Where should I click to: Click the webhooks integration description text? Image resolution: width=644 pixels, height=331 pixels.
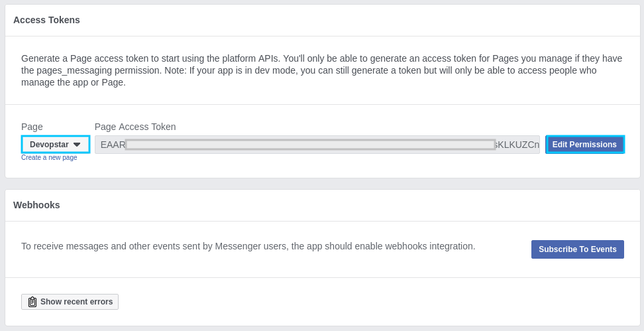pos(248,246)
